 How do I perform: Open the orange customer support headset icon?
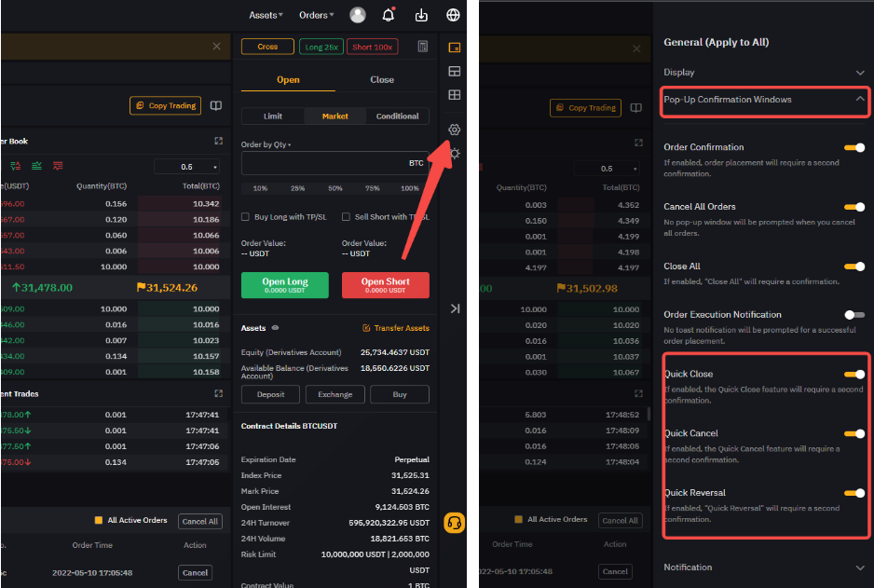click(454, 522)
